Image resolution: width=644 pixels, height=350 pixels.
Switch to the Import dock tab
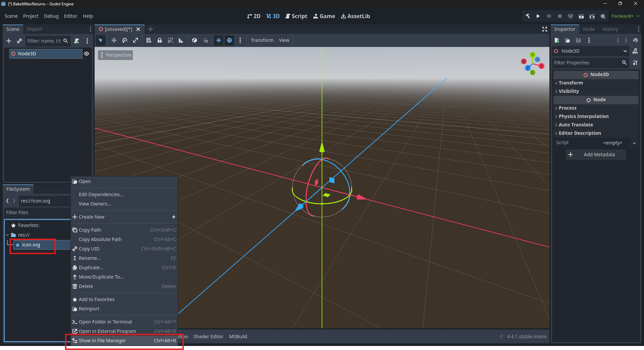pos(35,29)
